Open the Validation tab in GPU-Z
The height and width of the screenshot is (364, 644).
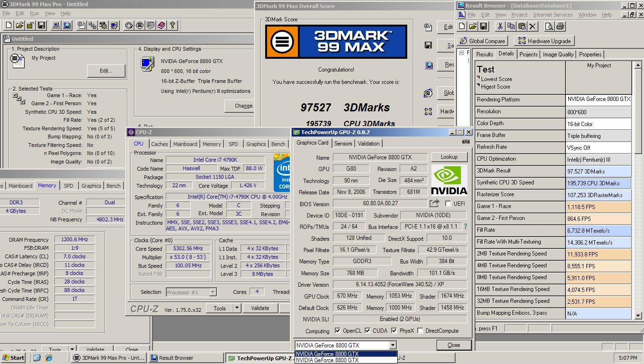pyautogui.click(x=368, y=144)
